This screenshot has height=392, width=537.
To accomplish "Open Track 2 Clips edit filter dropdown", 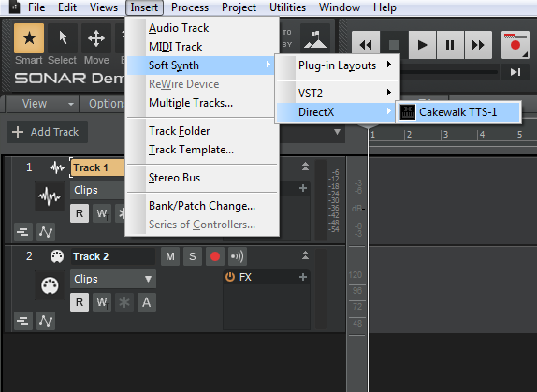I will [113, 279].
